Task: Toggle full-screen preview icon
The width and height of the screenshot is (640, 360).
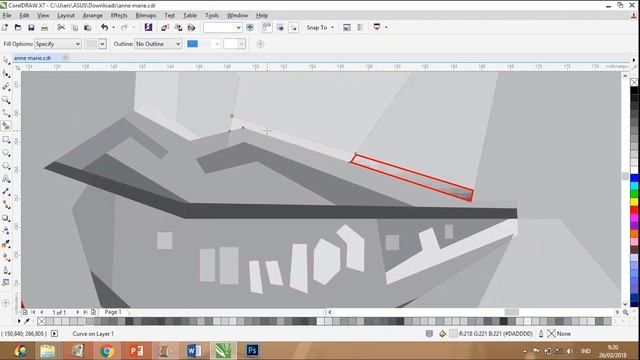Action: (x=250, y=27)
